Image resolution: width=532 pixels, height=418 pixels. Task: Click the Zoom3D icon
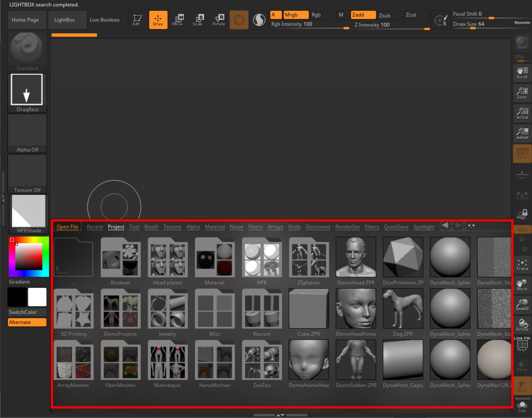pos(522,305)
